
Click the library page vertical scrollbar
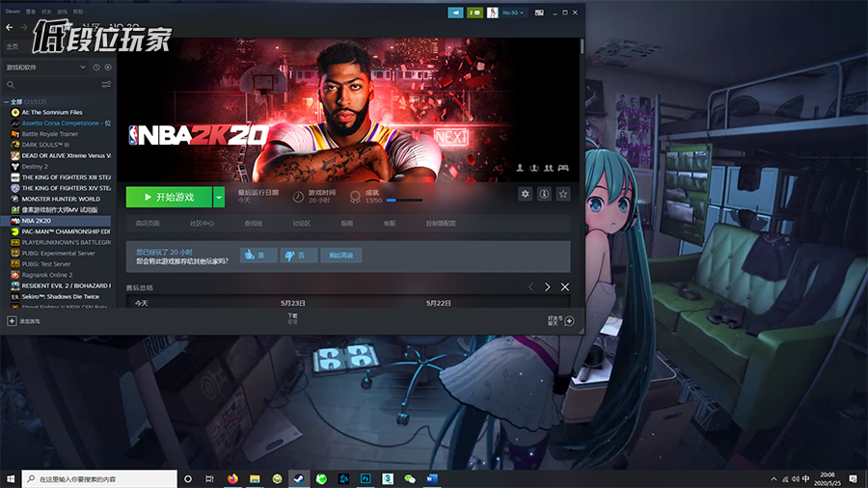tap(582, 46)
